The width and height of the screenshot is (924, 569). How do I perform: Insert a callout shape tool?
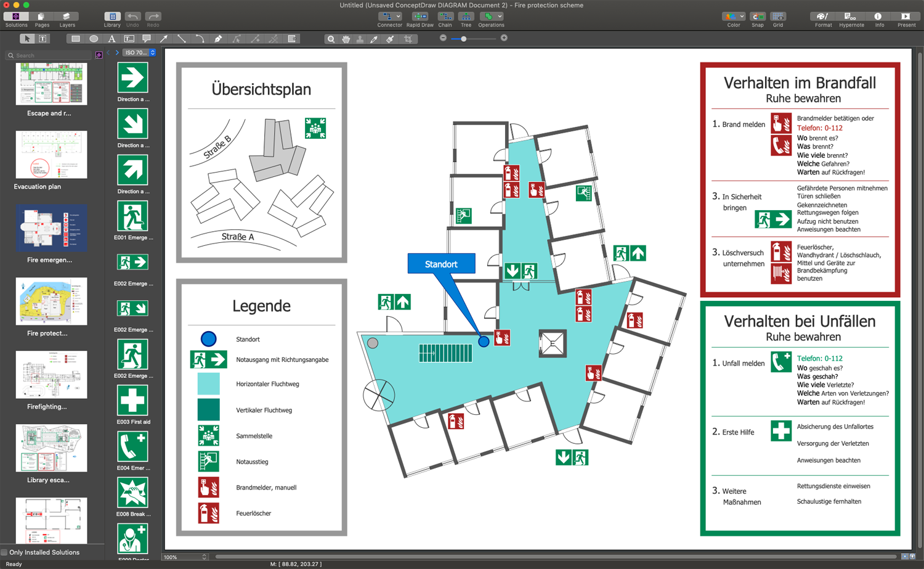click(147, 39)
